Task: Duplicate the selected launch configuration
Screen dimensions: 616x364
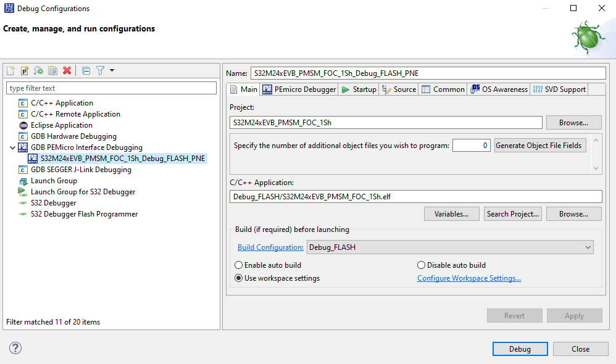Action: point(52,70)
